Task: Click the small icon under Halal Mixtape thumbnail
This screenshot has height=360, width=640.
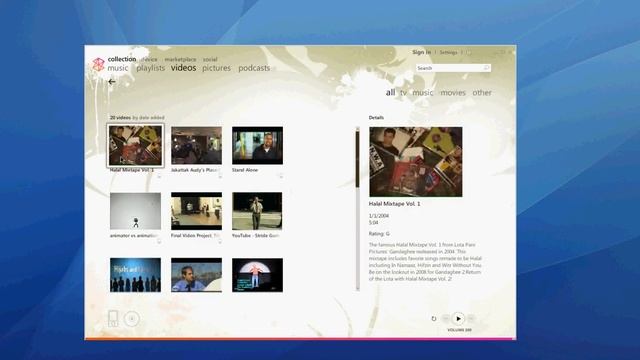Action: [x=159, y=176]
